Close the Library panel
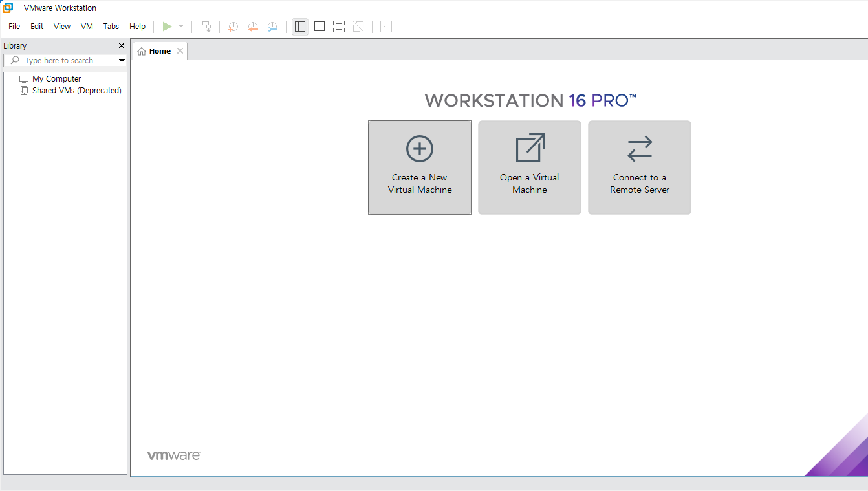The image size is (868, 491). tap(122, 46)
